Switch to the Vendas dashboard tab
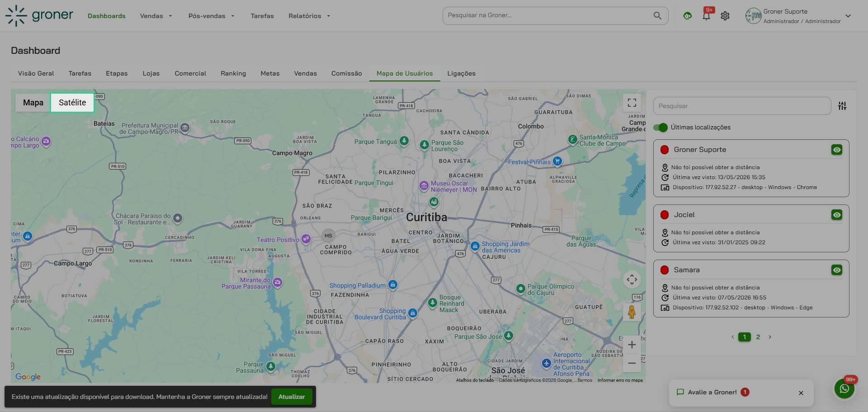The image size is (868, 412). pyautogui.click(x=306, y=73)
